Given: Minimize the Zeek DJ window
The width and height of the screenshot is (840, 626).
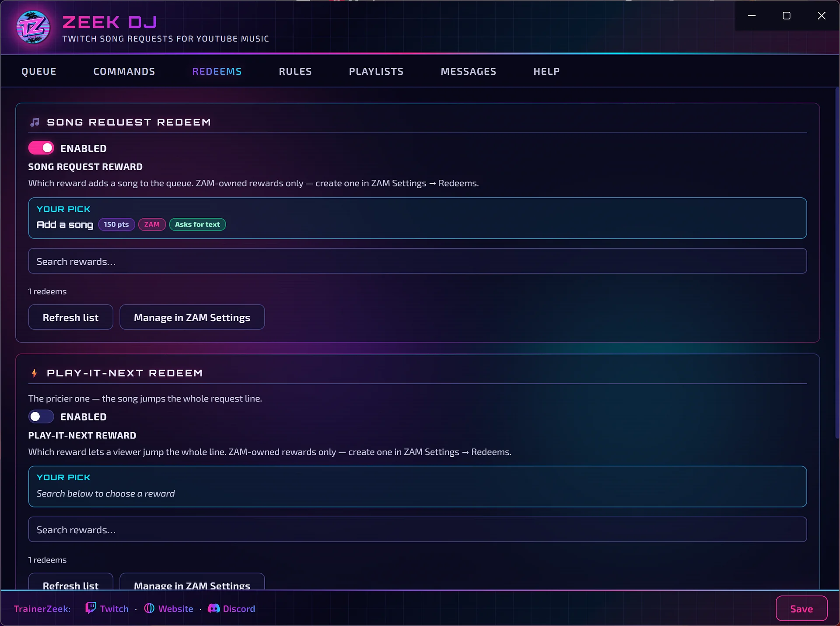Looking at the screenshot, I should 752,15.
